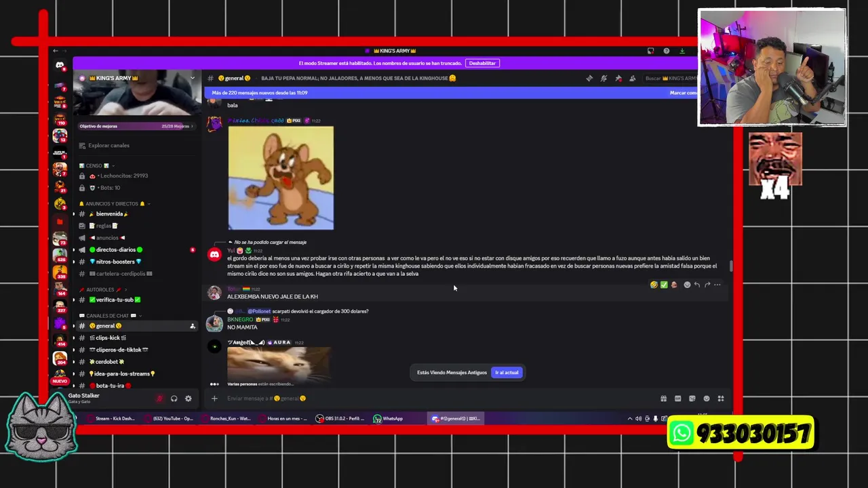Jump to present with Ir al actual
Screen dimensions: 868x488
point(507,372)
